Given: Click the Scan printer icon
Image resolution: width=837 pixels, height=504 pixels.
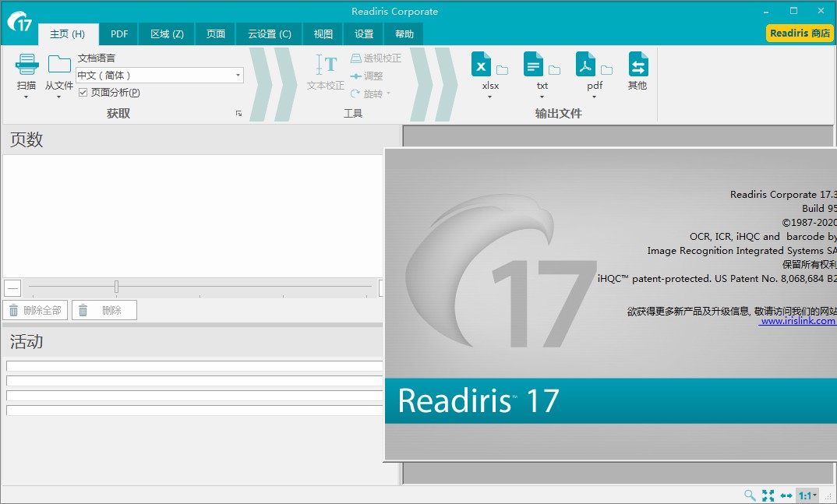Looking at the screenshot, I should (x=26, y=65).
